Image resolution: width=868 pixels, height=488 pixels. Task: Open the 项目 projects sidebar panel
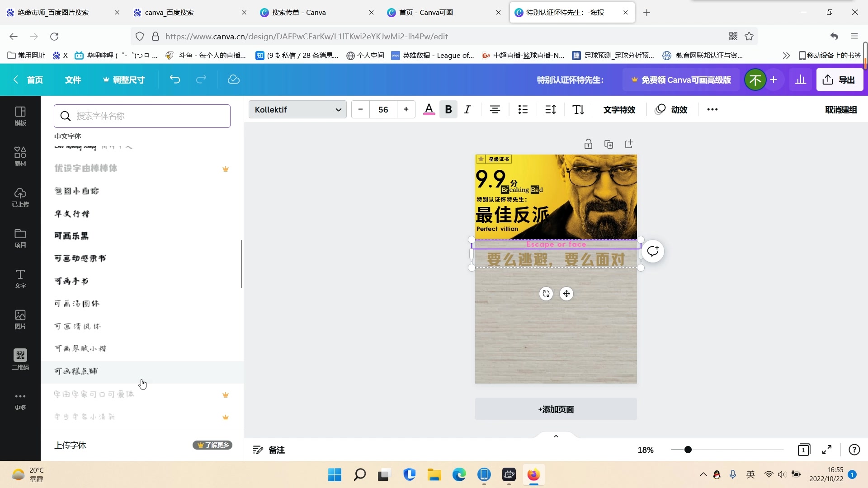[x=20, y=238]
